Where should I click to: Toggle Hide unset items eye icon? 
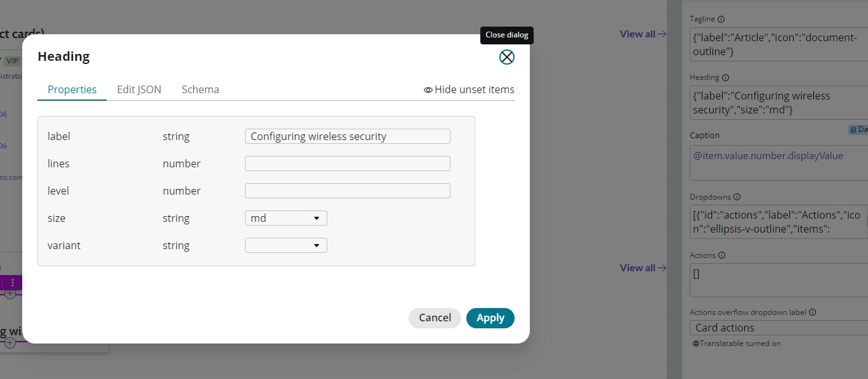point(428,90)
